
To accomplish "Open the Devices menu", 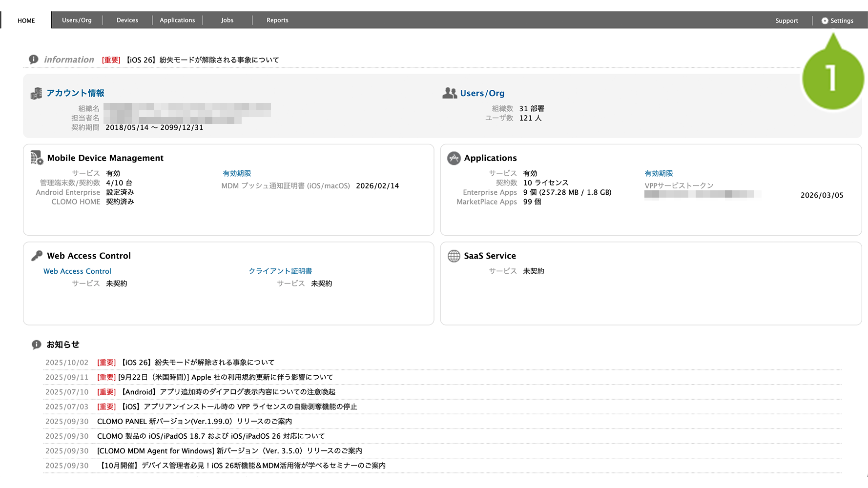I will click(x=127, y=20).
